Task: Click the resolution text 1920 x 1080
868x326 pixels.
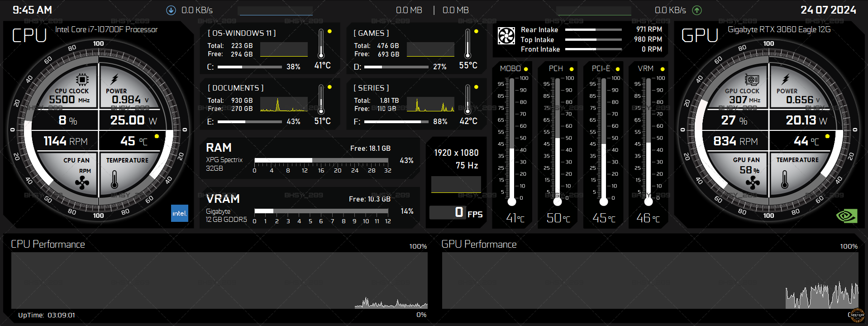Action: pyautogui.click(x=456, y=153)
